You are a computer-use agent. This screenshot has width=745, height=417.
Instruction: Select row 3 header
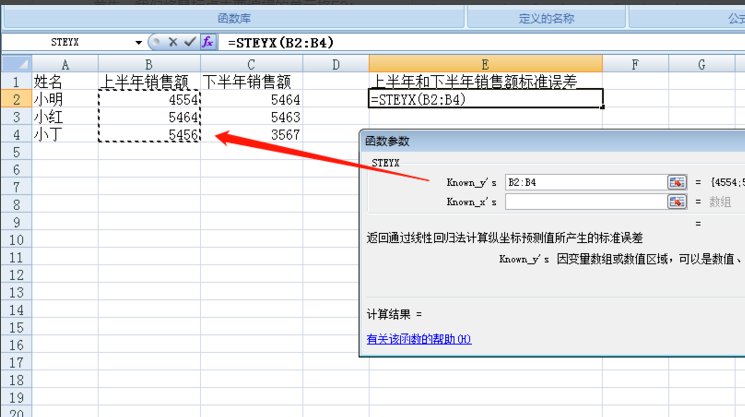pyautogui.click(x=17, y=117)
